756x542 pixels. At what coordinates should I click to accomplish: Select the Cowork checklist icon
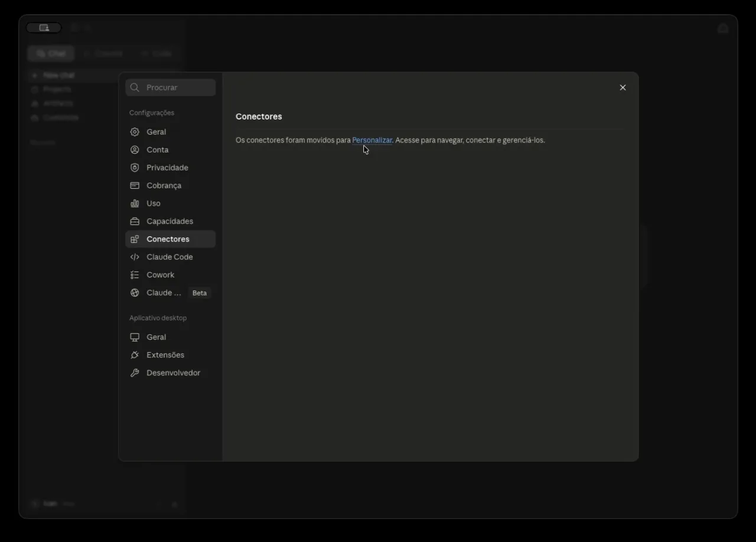[x=135, y=275]
